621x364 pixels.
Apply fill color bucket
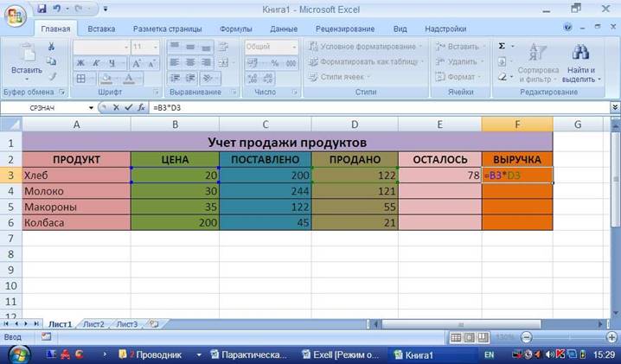[106, 79]
